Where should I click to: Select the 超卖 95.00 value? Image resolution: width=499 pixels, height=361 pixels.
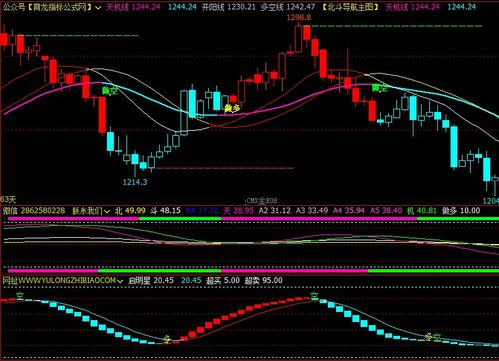click(x=264, y=281)
